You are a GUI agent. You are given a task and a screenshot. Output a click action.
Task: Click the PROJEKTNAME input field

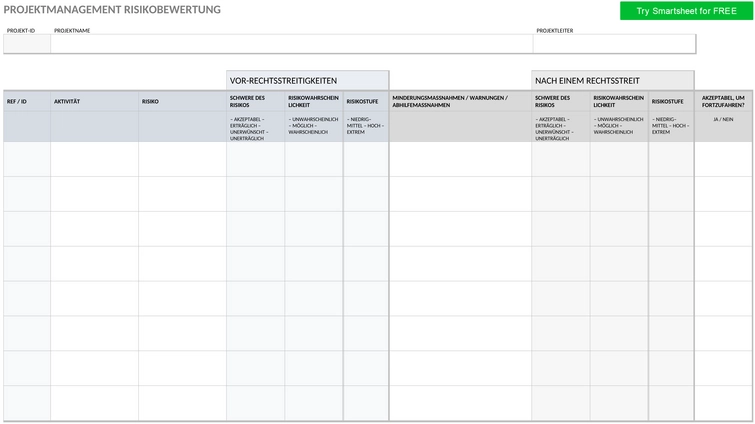[292, 44]
